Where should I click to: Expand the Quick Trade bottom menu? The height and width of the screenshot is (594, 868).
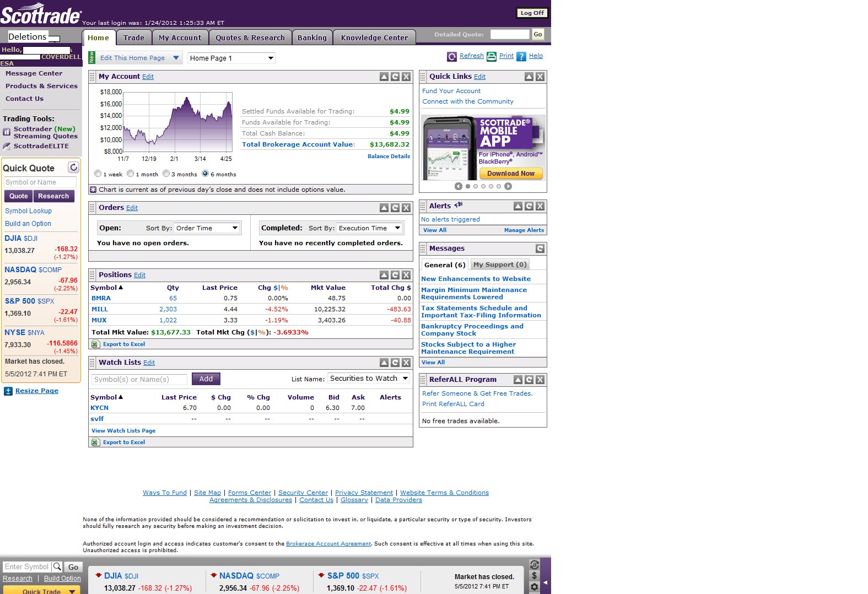pos(72,591)
